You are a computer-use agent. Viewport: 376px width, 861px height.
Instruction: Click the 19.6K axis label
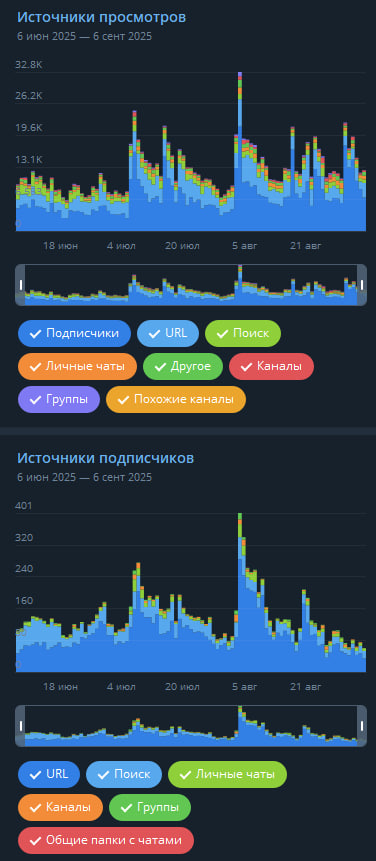pos(29,128)
